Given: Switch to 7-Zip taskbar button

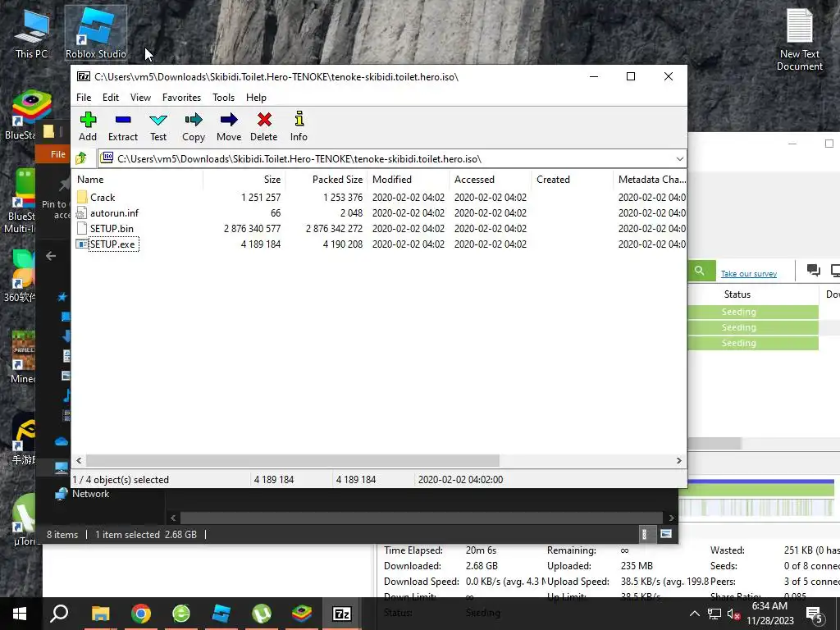Looking at the screenshot, I should [342, 614].
